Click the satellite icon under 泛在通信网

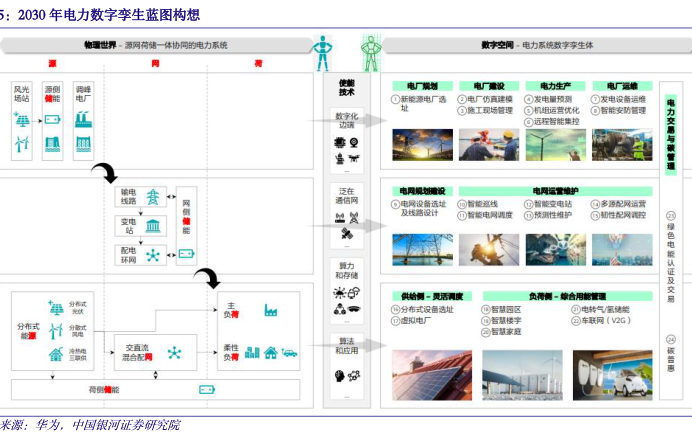pyautogui.click(x=346, y=233)
